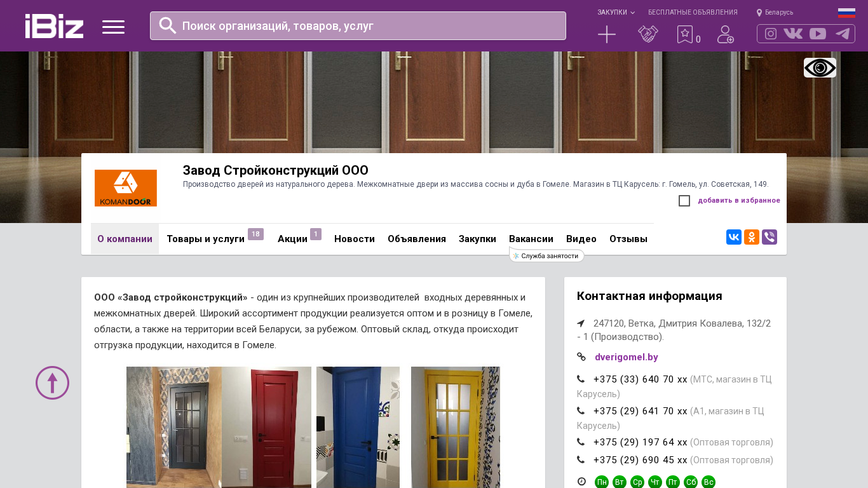Open the Telegram channel in header
Viewport: 868px width, 488px height.
843,34
